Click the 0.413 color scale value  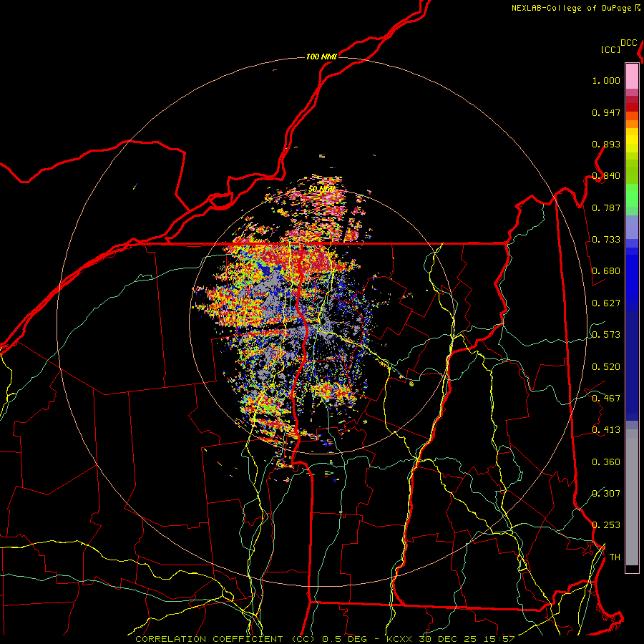606,430
